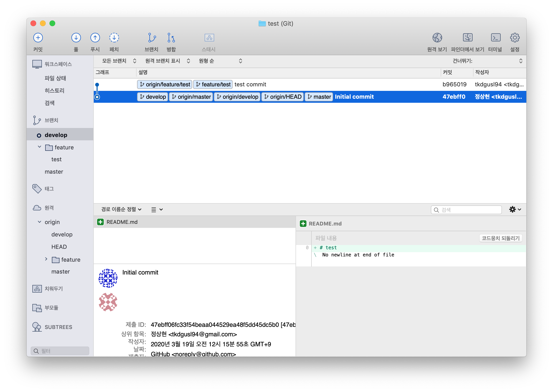Image resolution: width=553 pixels, height=392 pixels.
Task: Open remote view (원격 보기) globe icon
Action: [437, 38]
